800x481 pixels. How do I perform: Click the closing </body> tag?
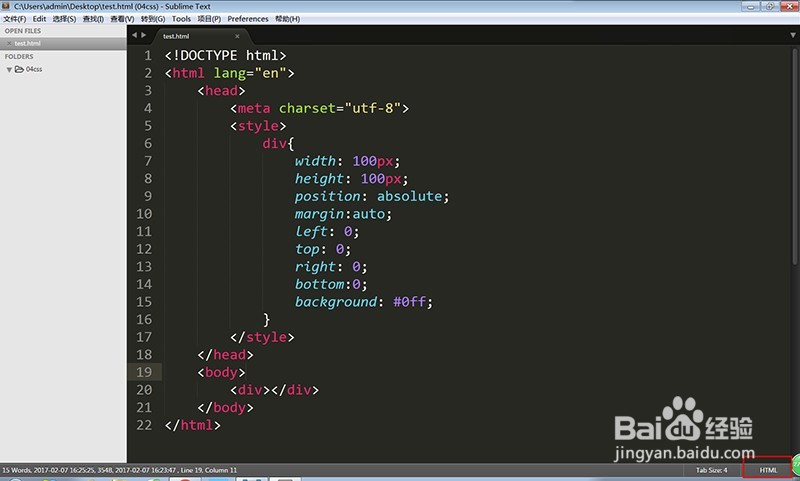[226, 408]
